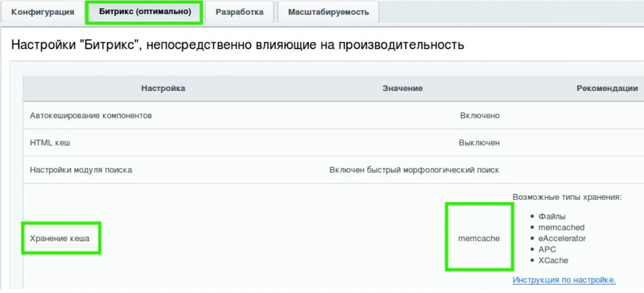Go to the Масштабируемость tab

coord(328,12)
